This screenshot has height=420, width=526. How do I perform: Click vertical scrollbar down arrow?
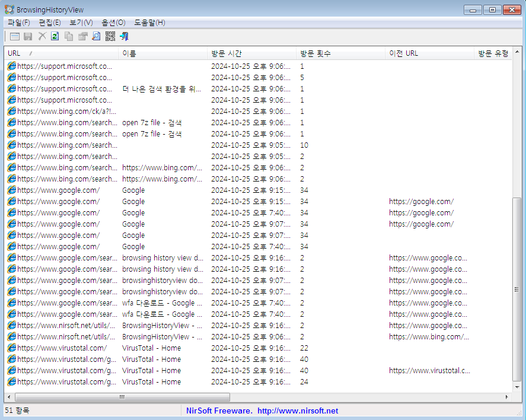pos(517,387)
